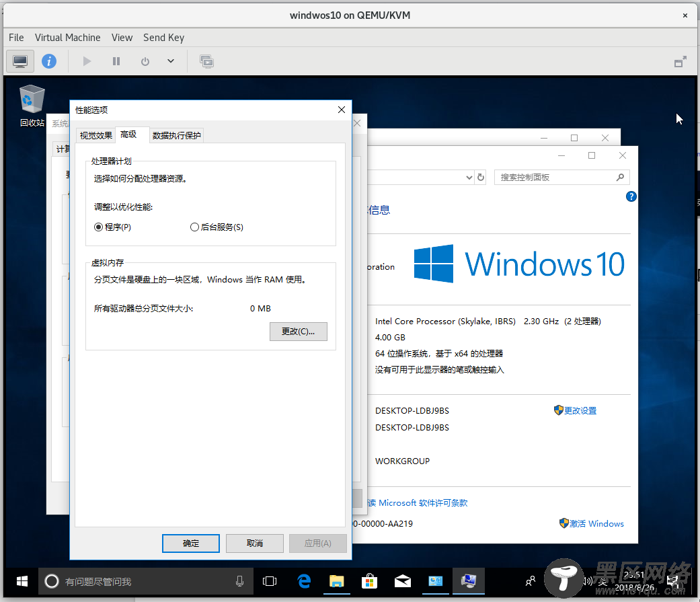Viewport: 700px width, 602px height.
Task: Select the 后台服务(S) radio option
Action: tap(217, 227)
